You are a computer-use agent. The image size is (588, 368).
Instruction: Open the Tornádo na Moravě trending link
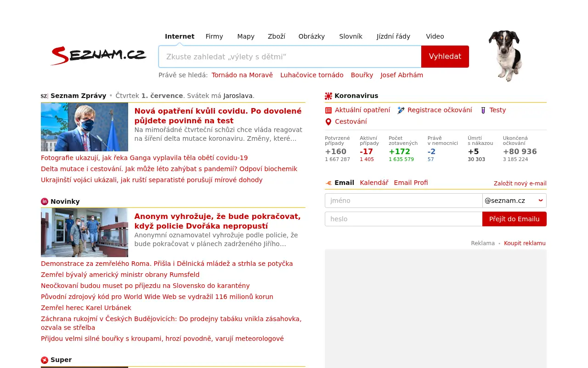pos(242,75)
